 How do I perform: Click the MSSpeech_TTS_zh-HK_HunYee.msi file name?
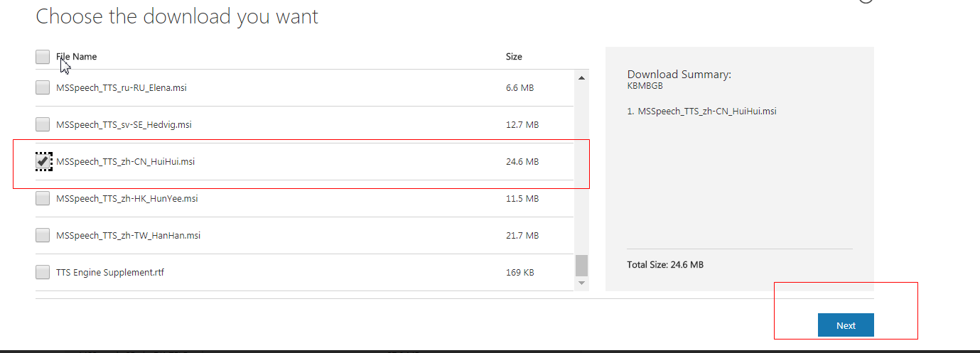tap(126, 199)
